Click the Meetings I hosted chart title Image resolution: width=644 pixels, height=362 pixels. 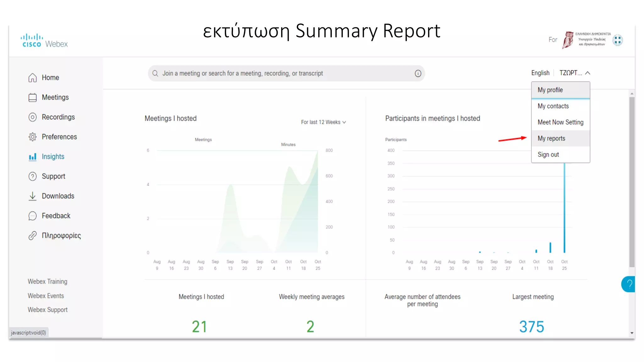tap(170, 118)
